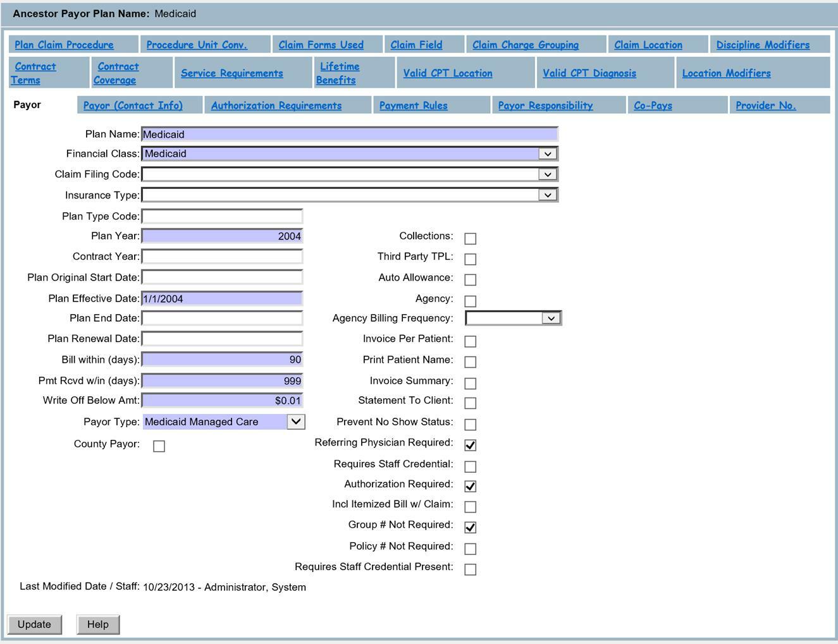This screenshot has height=644, width=838.
Task: Check the Third Party TPL option
Action: click(x=470, y=258)
